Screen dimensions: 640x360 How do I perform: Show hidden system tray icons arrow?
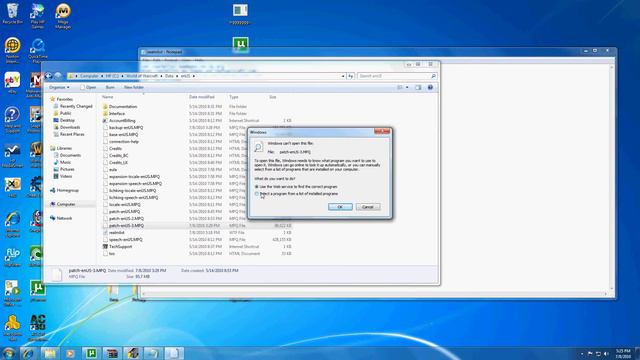point(582,353)
